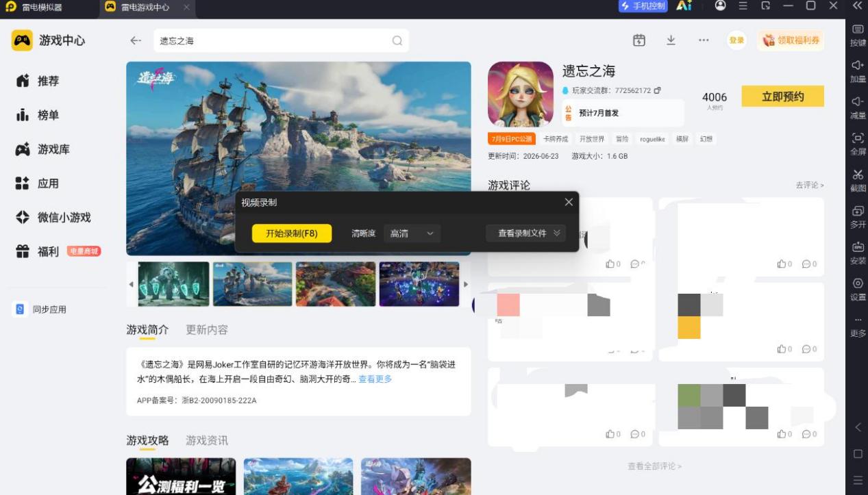This screenshot has width=868, height=495.
Task: Open 更多 more tools in sidebar
Action: (x=858, y=326)
